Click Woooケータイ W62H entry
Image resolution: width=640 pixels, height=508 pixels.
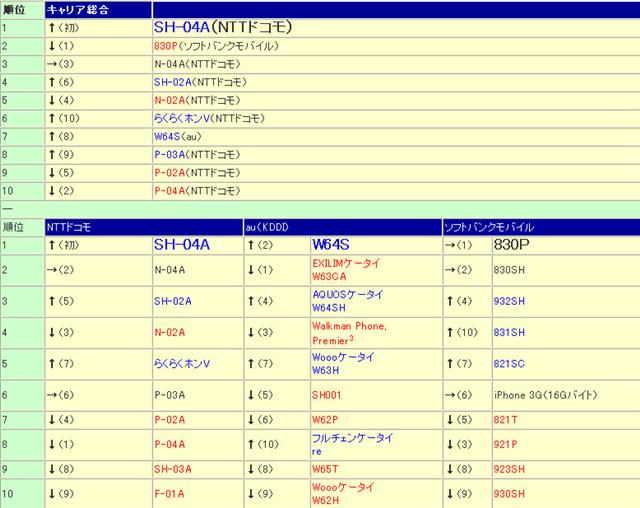coord(343,494)
